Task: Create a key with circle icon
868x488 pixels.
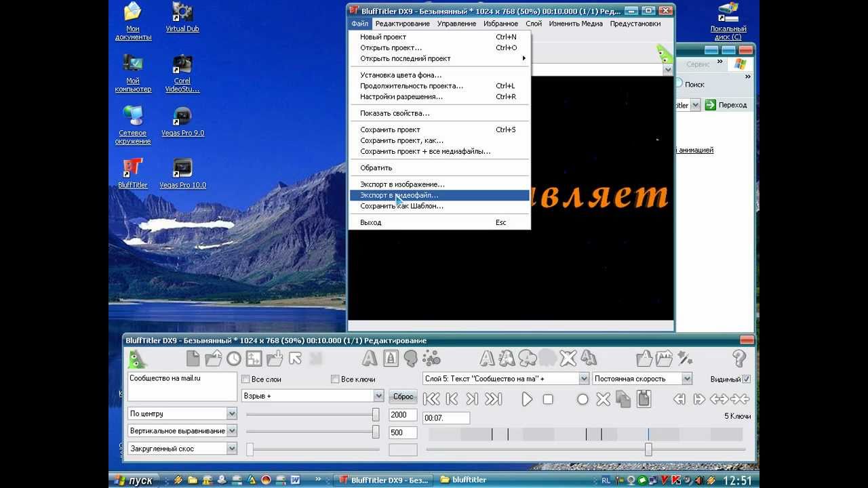Action: (x=583, y=399)
